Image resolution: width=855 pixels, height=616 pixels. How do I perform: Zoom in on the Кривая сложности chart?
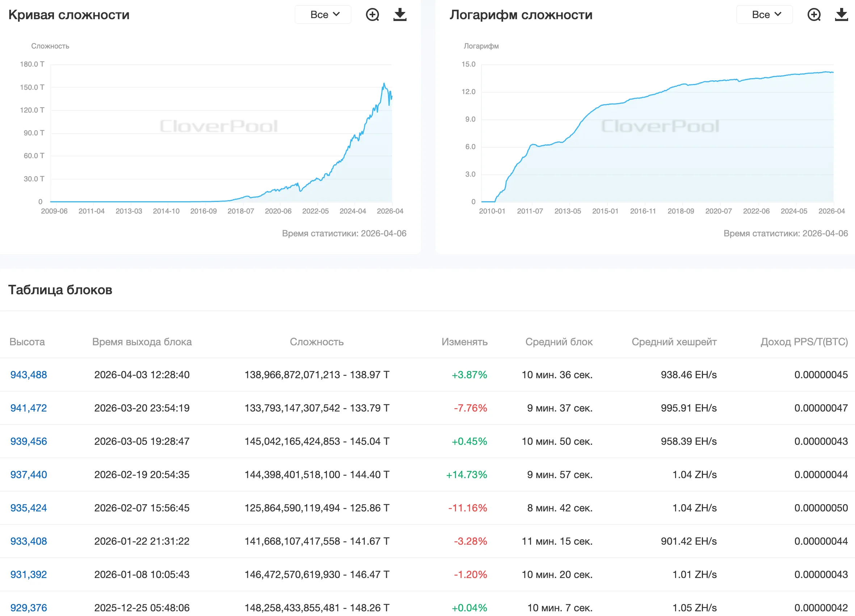[372, 15]
